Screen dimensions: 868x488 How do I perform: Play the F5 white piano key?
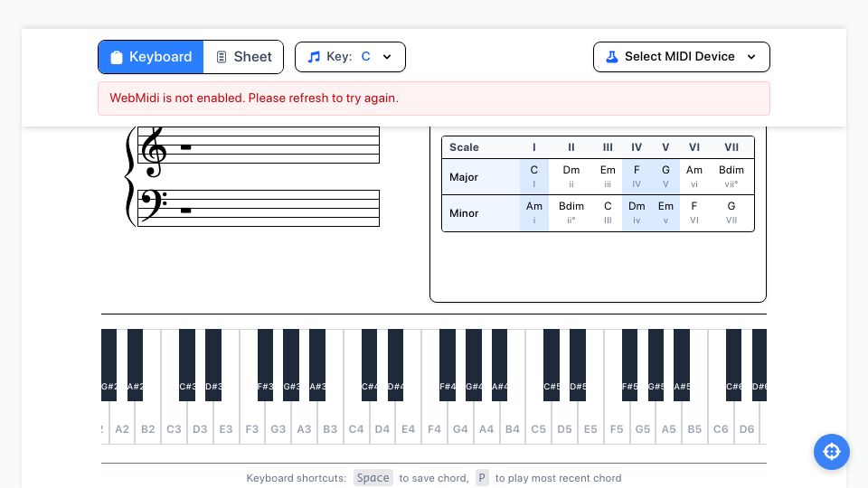[616, 423]
